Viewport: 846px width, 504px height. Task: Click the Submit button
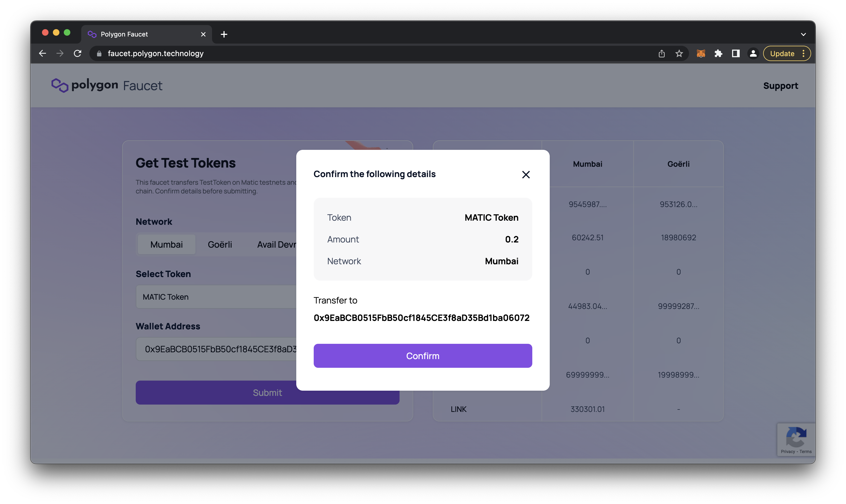click(x=267, y=392)
